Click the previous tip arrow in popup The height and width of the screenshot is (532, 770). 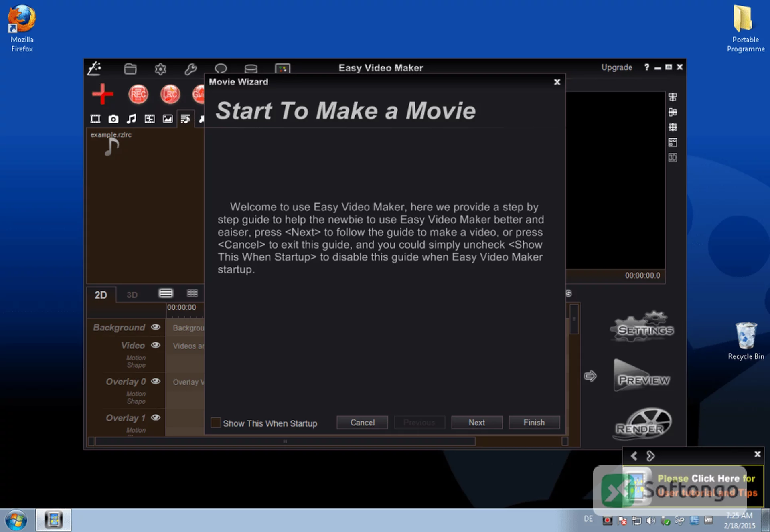click(x=634, y=456)
